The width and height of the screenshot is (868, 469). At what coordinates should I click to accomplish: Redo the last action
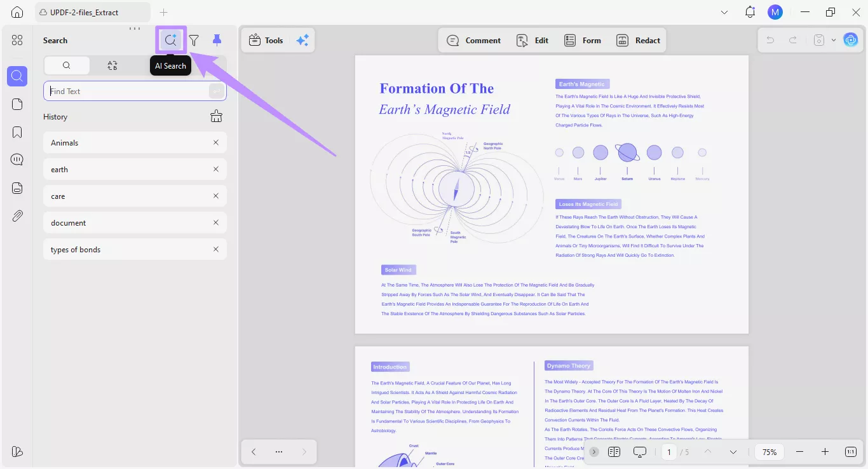(x=793, y=40)
